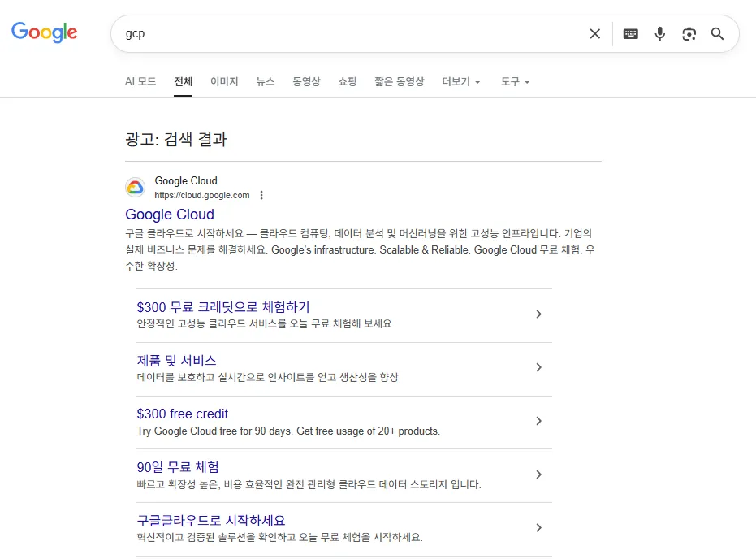756x559 pixels.
Task: Click the Google logo
Action: (x=45, y=32)
